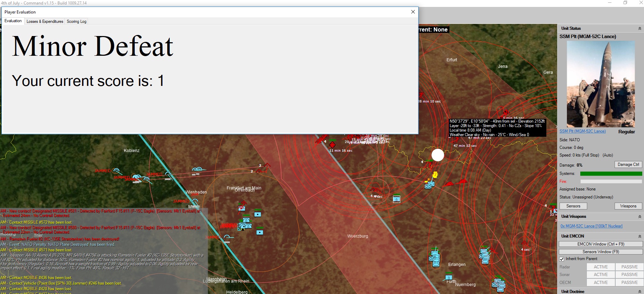This screenshot has width=644, height=294.
Task: Click the red contact above '38 min 10 sec'
Action: 421,95
